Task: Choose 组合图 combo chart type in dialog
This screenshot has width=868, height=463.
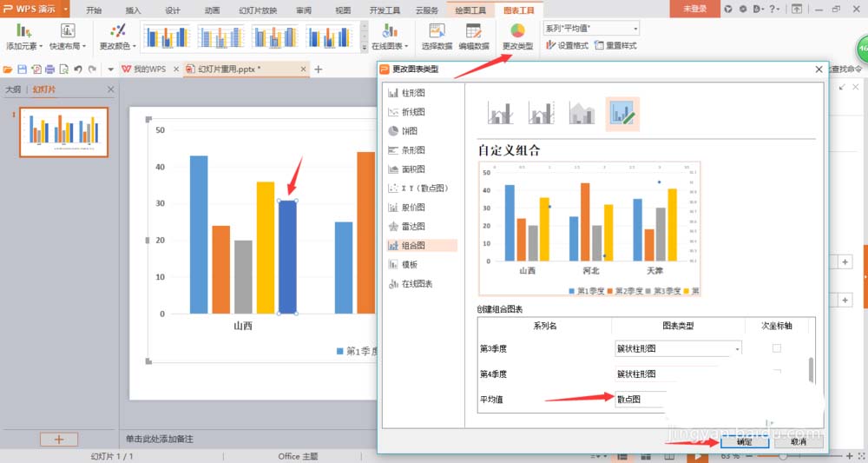Action: pos(421,245)
